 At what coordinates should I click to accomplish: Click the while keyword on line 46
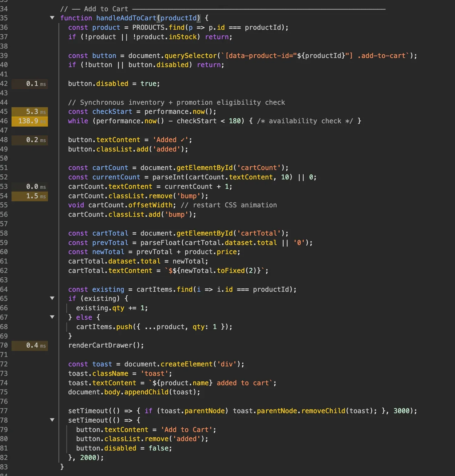78,121
